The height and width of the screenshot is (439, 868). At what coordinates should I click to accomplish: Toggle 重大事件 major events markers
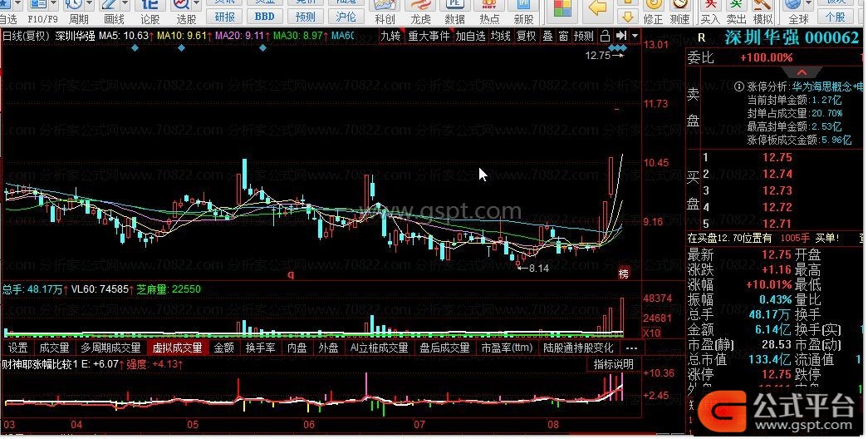[x=429, y=36]
